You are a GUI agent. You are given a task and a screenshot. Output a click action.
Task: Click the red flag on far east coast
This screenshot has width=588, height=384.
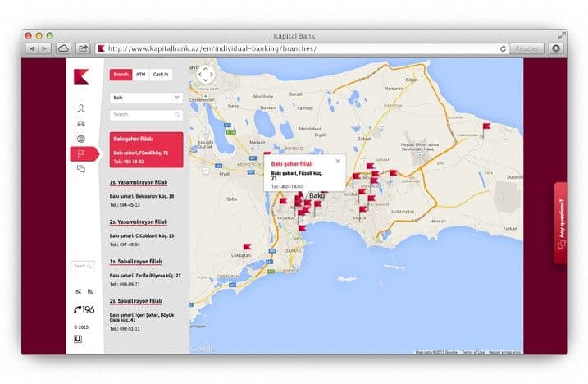coord(486,128)
